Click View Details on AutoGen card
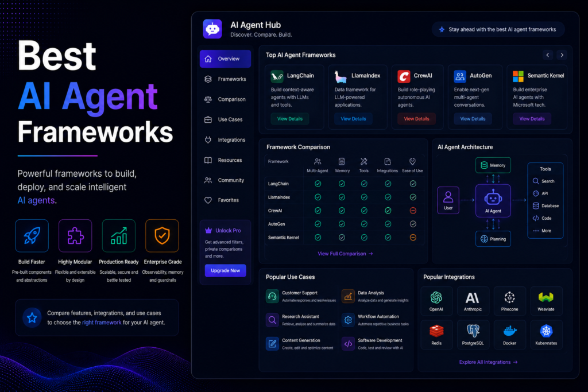Viewport: 588px width, 392px height. click(x=473, y=119)
